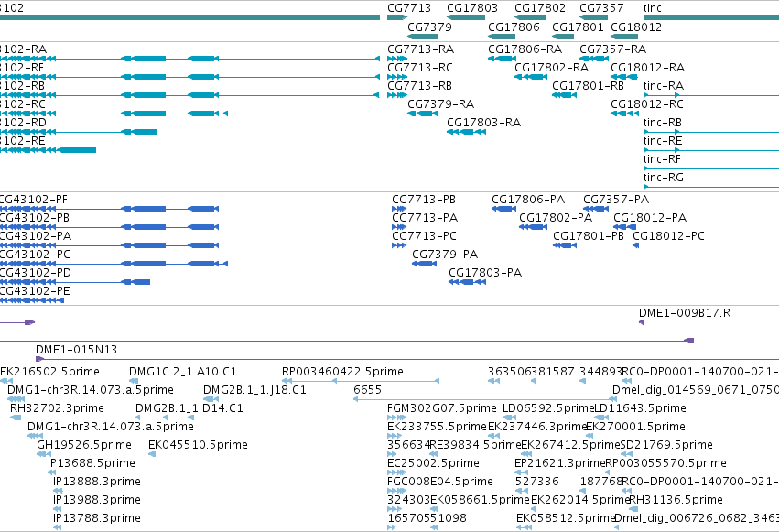Image resolution: width=779 pixels, height=532 pixels.
Task: Select protein CG7713-PA label
Action: click(425, 218)
